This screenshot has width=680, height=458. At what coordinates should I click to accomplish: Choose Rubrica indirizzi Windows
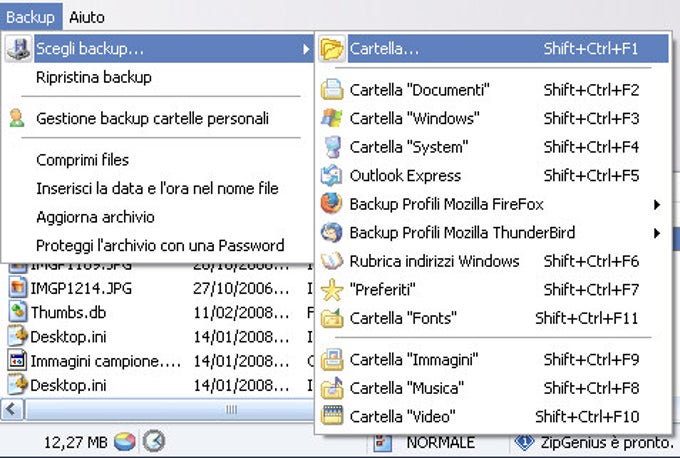pyautogui.click(x=494, y=261)
